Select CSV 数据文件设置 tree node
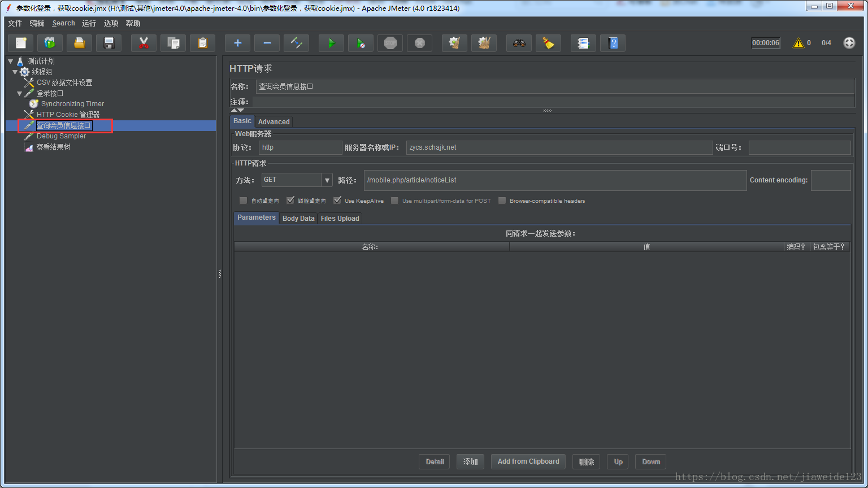 click(64, 82)
